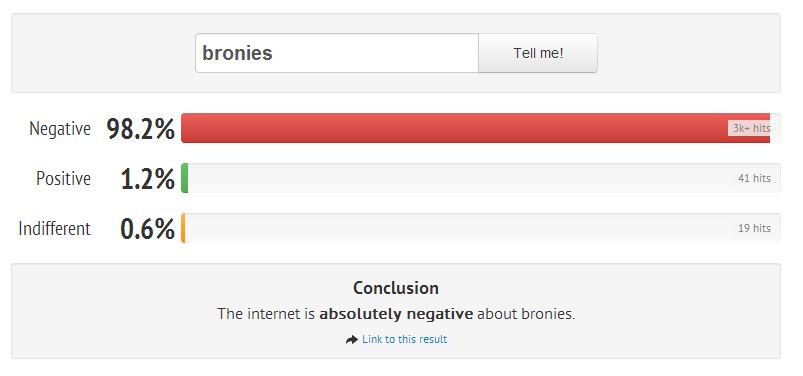This screenshot has width=803, height=376.
Task: Click the orange Indifferent bar segment
Action: 183,228
